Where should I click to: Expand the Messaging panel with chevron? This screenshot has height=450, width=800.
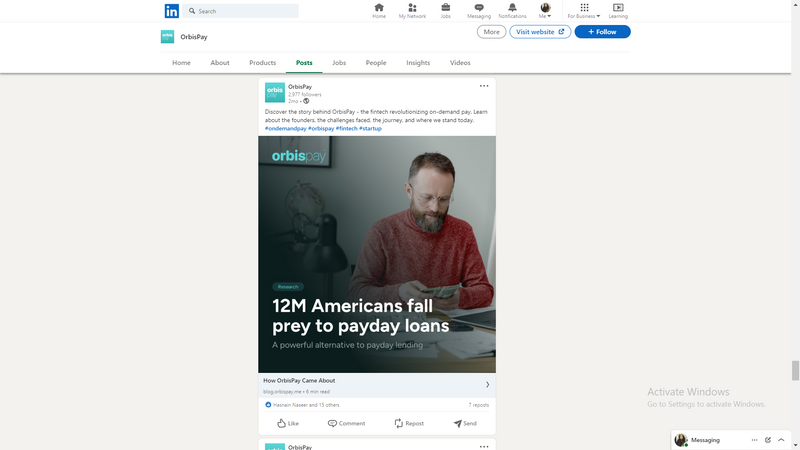click(781, 440)
